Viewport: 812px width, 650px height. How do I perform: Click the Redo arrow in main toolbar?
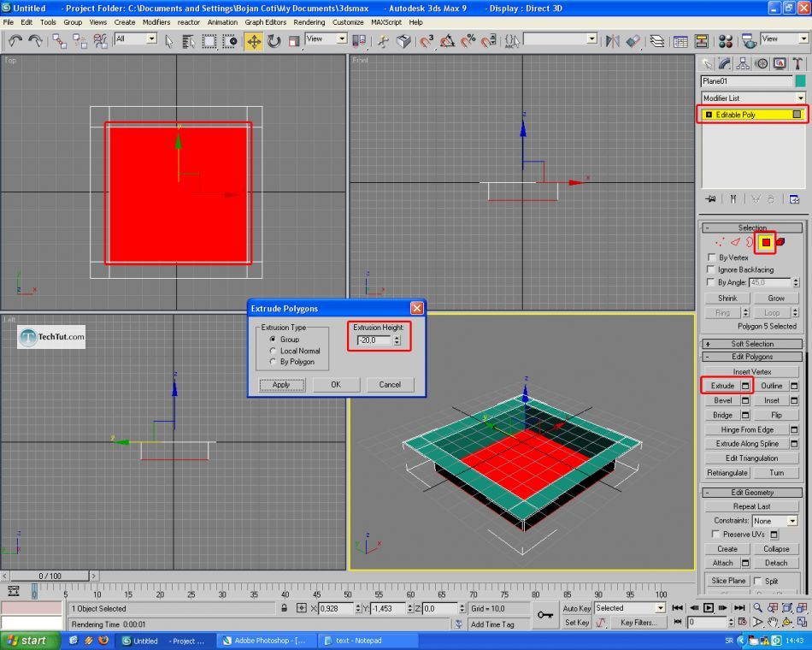coord(35,41)
